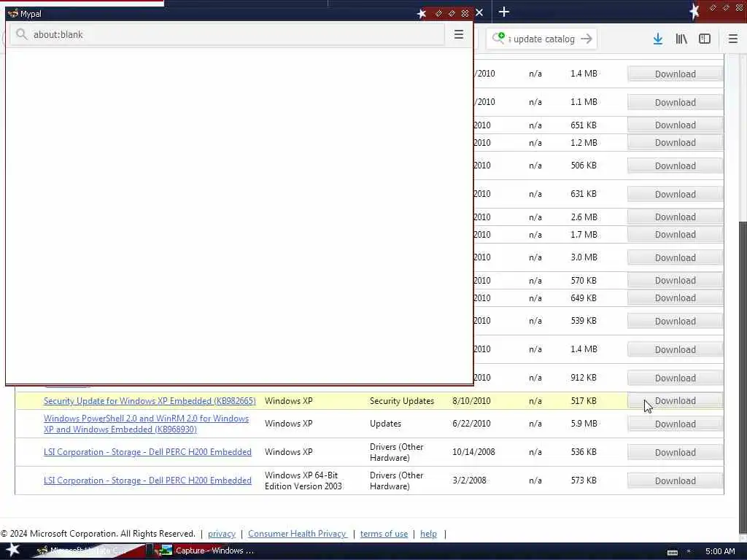Click the 'update catalog' search box
Image resolution: width=747 pixels, height=560 pixels.
point(541,39)
